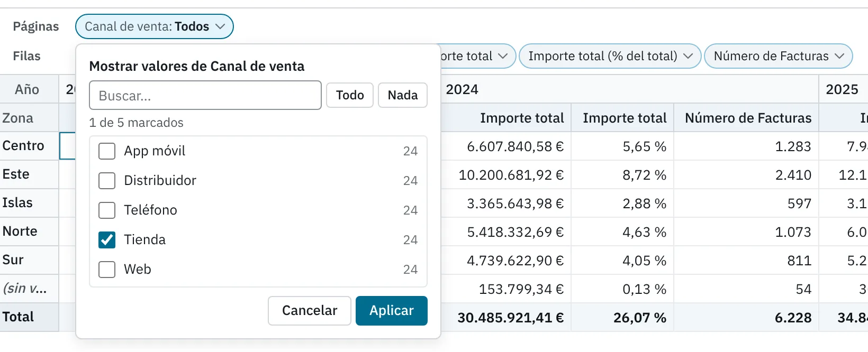Check the Web checkbox
Image resolution: width=868 pixels, height=352 pixels.
click(107, 270)
